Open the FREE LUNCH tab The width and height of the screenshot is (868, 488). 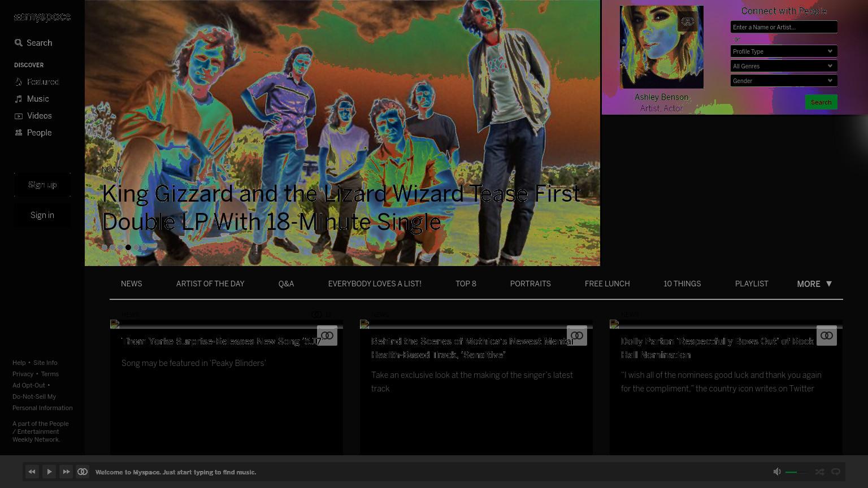(607, 284)
